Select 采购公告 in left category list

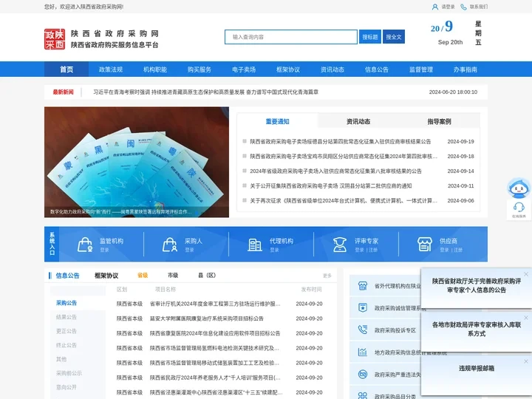click(x=66, y=303)
